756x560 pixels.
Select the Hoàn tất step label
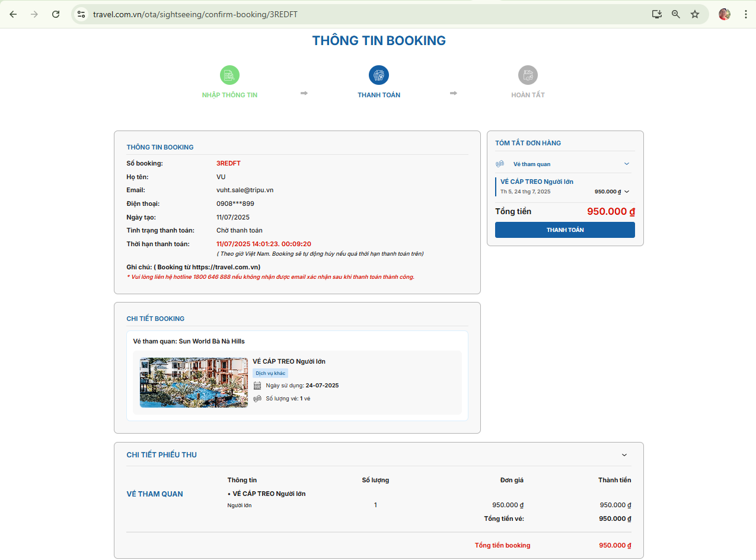pos(528,95)
